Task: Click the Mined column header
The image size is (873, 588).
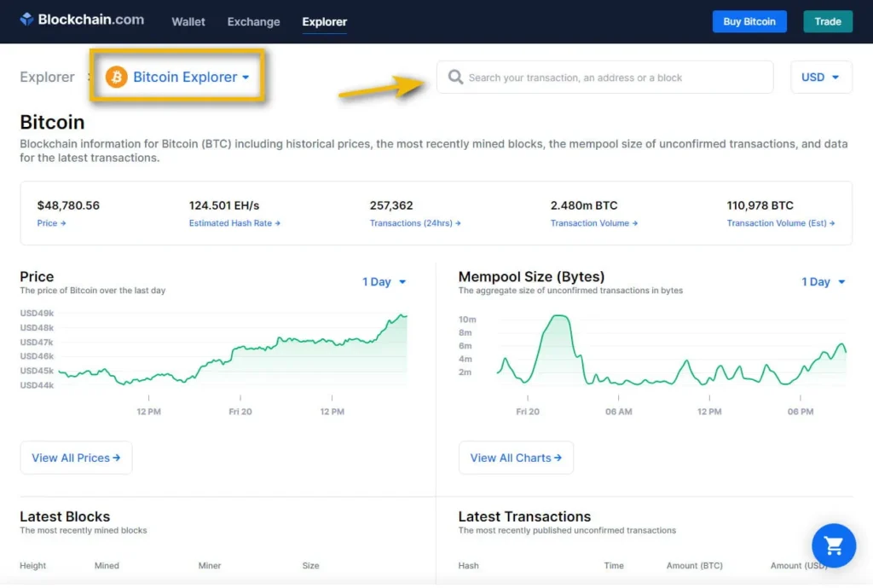Action: pos(107,566)
